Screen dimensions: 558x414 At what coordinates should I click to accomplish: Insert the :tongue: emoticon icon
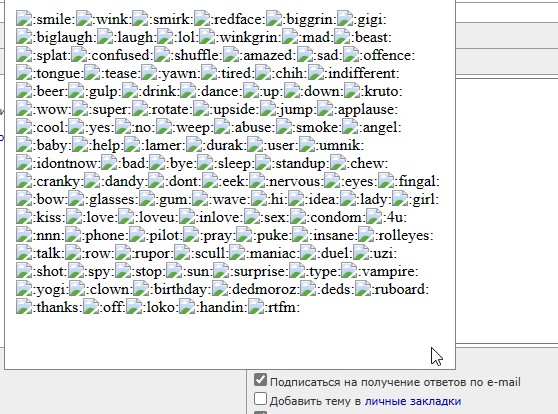[x=24, y=73]
